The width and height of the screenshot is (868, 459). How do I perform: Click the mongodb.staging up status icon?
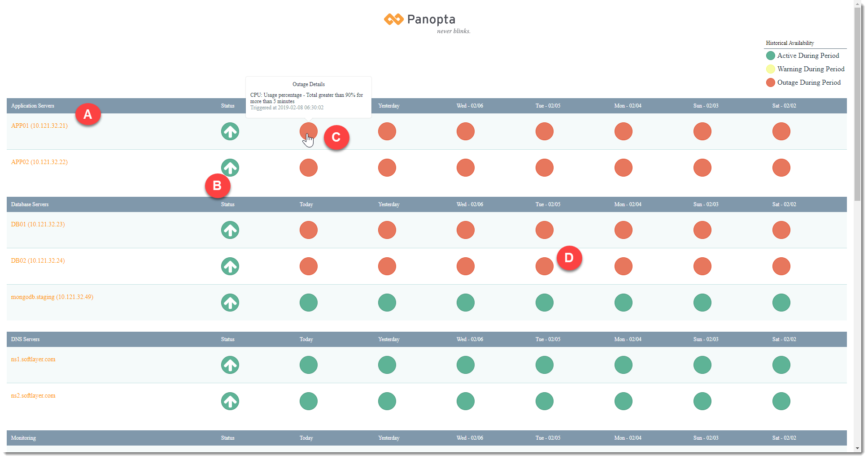[x=230, y=303]
